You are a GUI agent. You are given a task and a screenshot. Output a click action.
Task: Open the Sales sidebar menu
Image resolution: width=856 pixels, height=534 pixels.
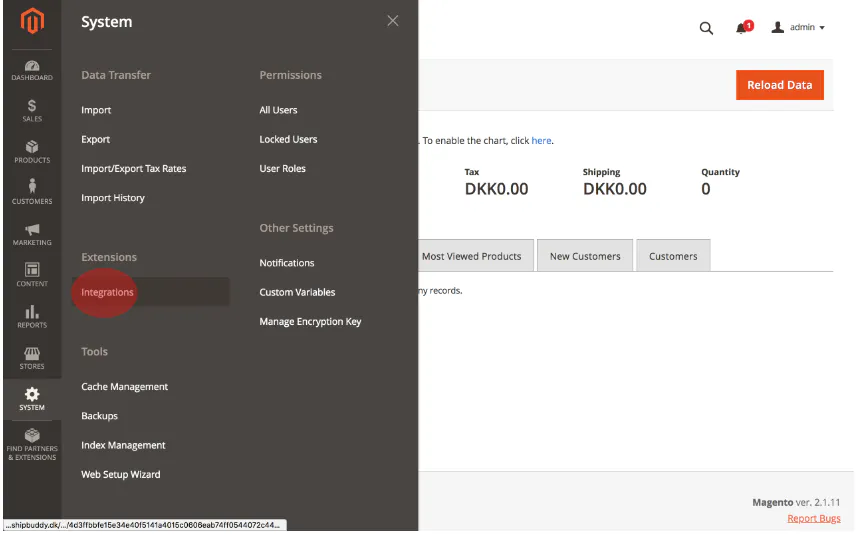coord(32,111)
